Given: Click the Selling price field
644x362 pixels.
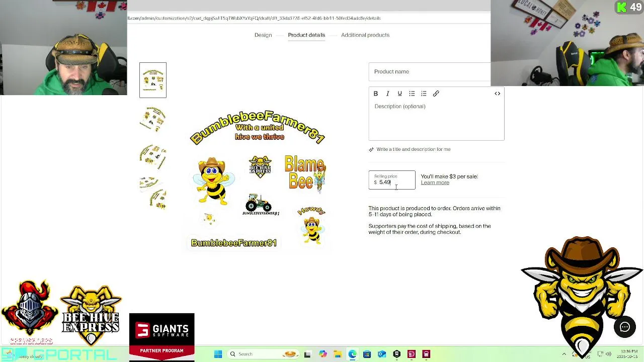Looking at the screenshot, I should pyautogui.click(x=392, y=180).
